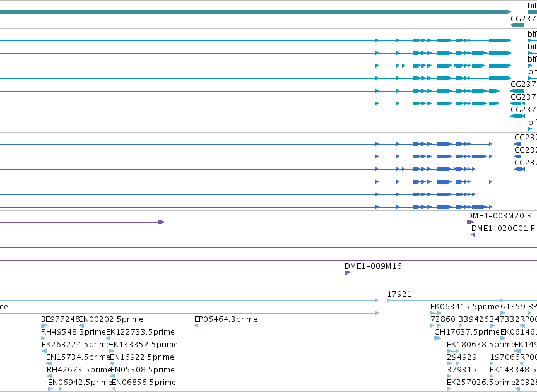Select the EN05308.5prime label

pos(143,370)
